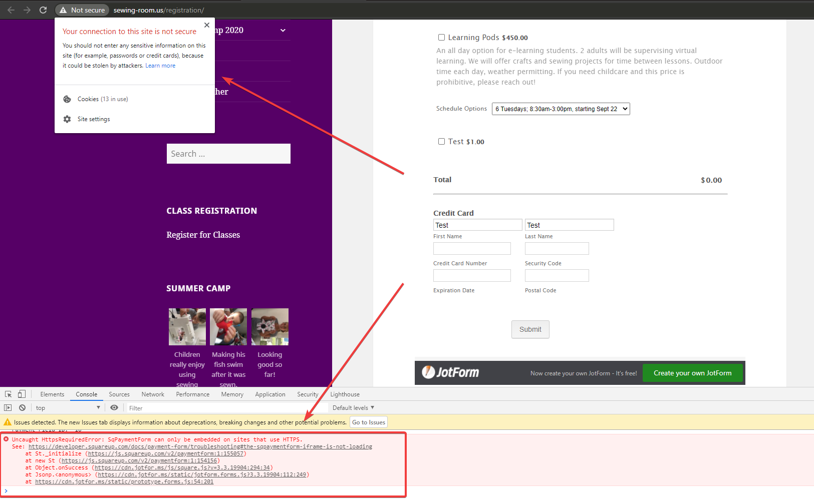Image resolution: width=814 pixels, height=504 pixels.
Task: Switch to the Network tab
Action: (x=153, y=394)
